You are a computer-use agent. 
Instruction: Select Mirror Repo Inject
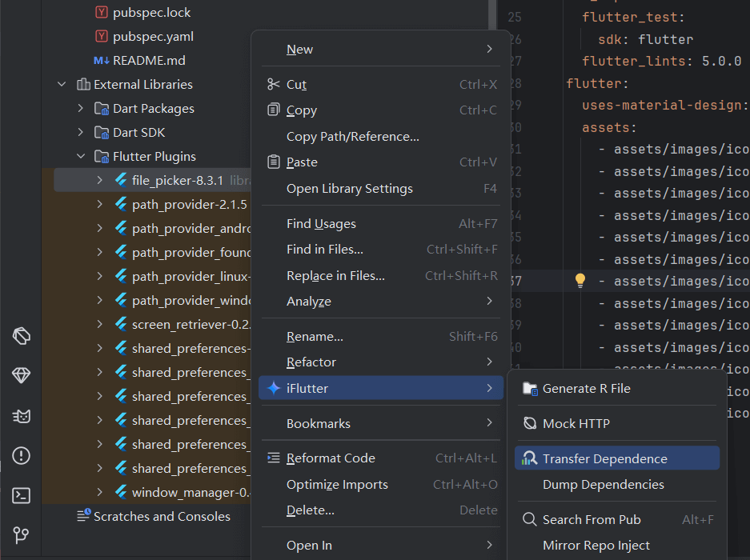click(617, 545)
